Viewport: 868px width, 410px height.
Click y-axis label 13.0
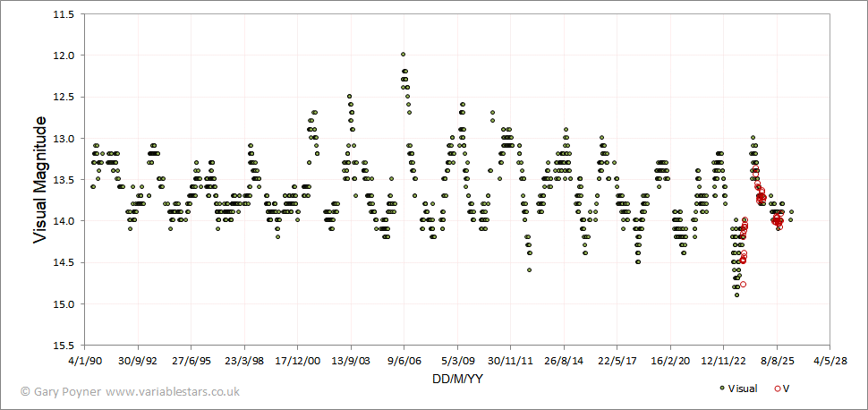[64, 139]
